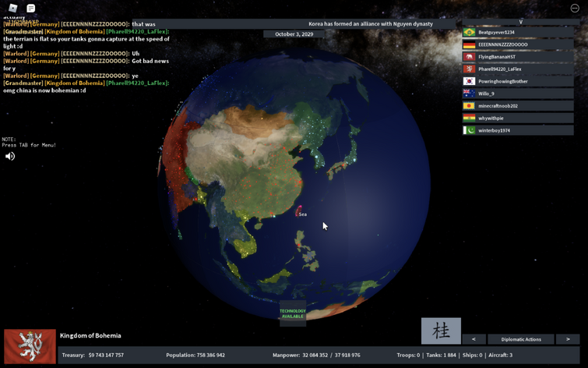588x368 pixels.
Task: Click the yellow flag beside minecraftnoob202
Action: [469, 106]
